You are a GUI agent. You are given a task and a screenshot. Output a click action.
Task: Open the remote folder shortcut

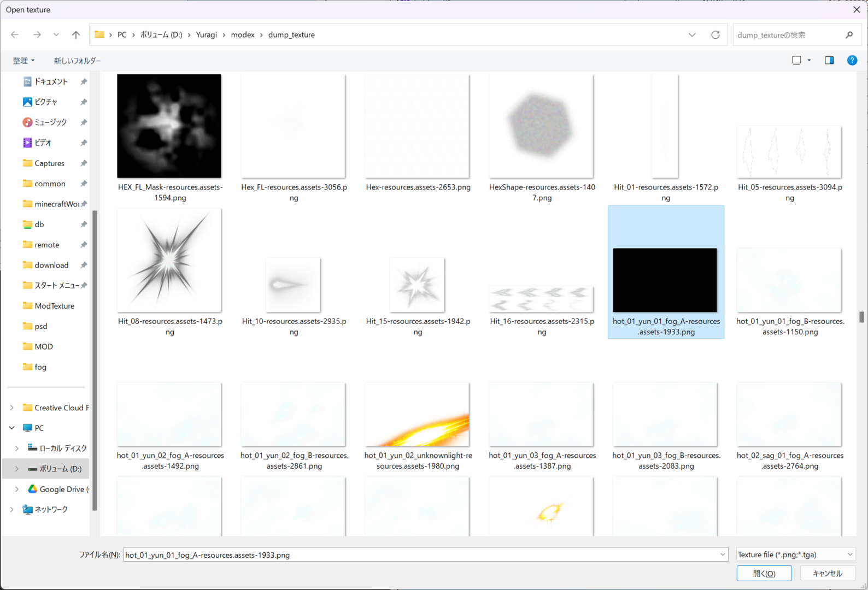[46, 245]
